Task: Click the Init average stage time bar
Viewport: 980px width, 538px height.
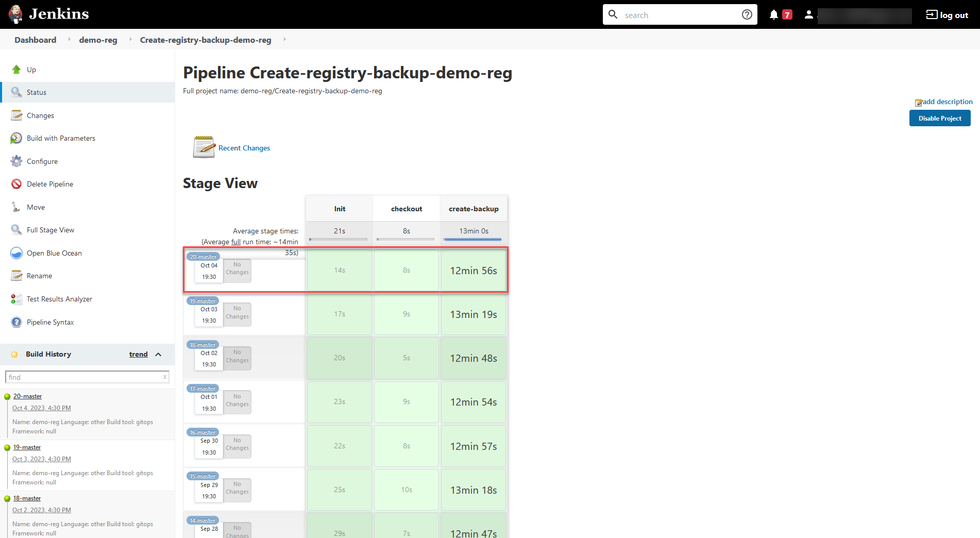Action: pyautogui.click(x=338, y=239)
